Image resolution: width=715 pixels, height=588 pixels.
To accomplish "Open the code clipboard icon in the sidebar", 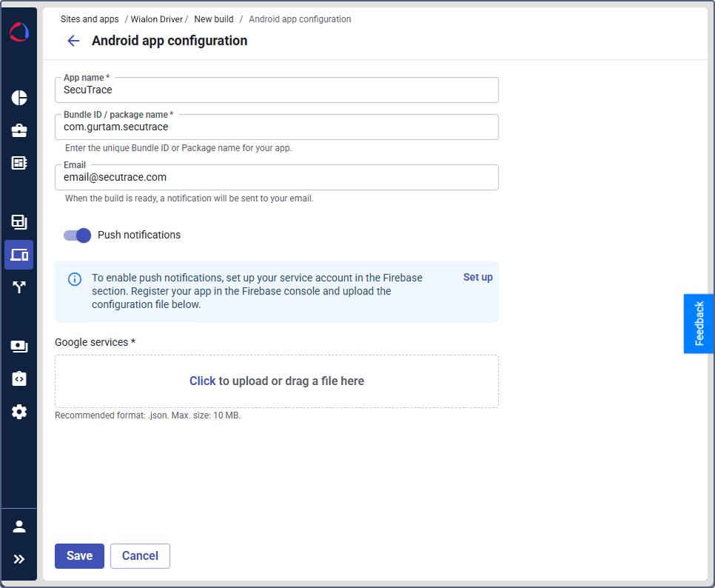I will point(19,378).
